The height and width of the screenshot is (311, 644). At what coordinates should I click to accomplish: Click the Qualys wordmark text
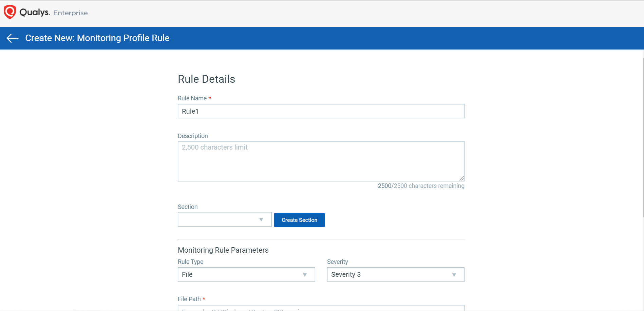35,13
